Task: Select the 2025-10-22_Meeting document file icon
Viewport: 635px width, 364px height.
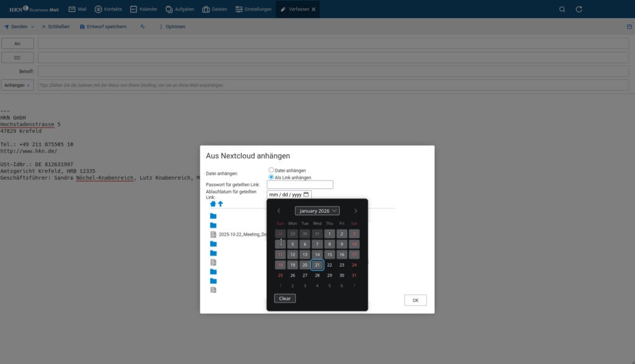Action: point(213,234)
